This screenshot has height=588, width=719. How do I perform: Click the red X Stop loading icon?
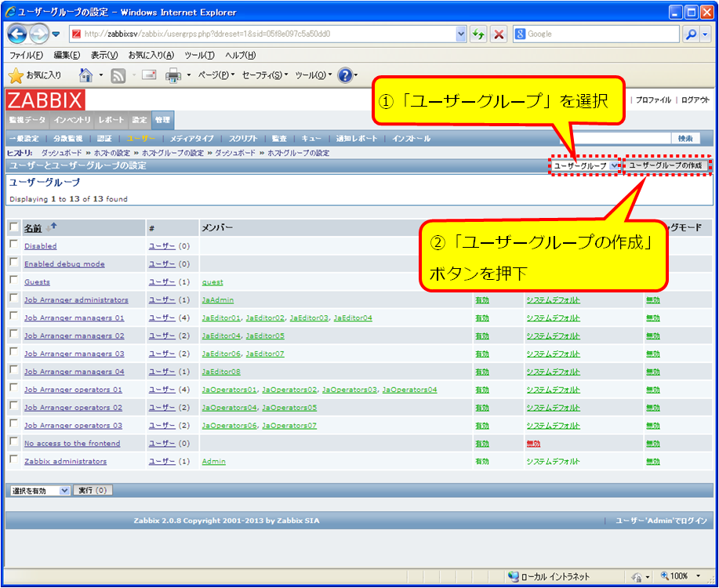pyautogui.click(x=499, y=34)
